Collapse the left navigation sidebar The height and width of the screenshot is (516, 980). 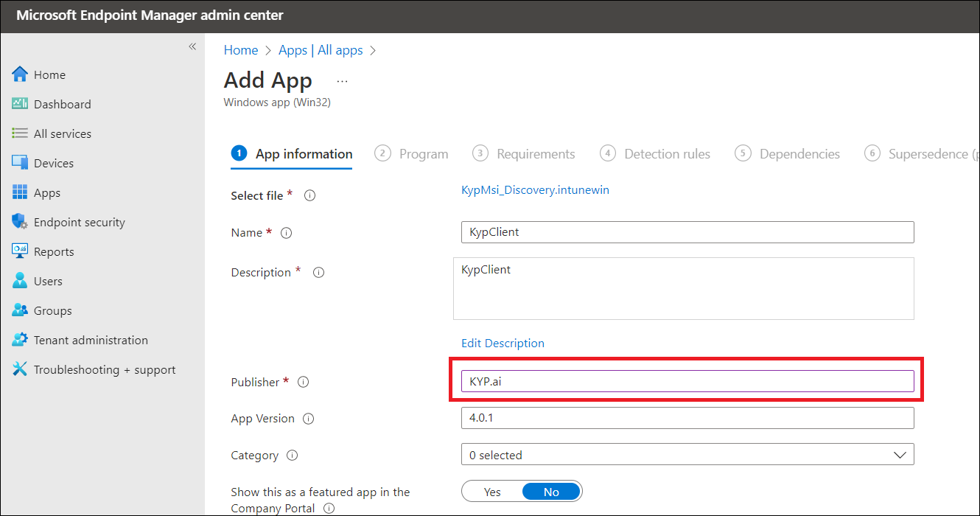click(192, 46)
